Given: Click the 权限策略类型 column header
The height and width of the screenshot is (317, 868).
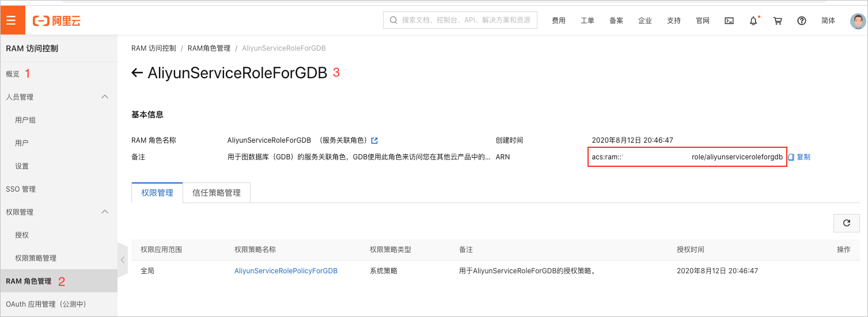Looking at the screenshot, I should point(391,250).
